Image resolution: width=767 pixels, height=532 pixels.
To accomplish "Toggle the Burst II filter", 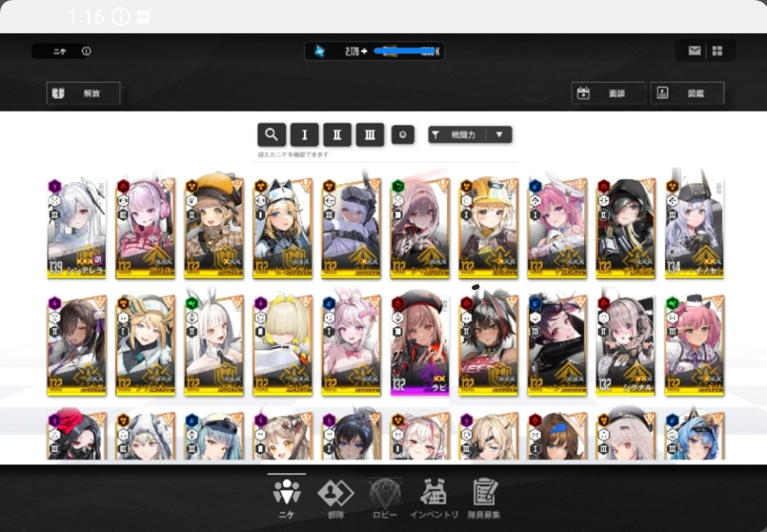I will click(337, 134).
